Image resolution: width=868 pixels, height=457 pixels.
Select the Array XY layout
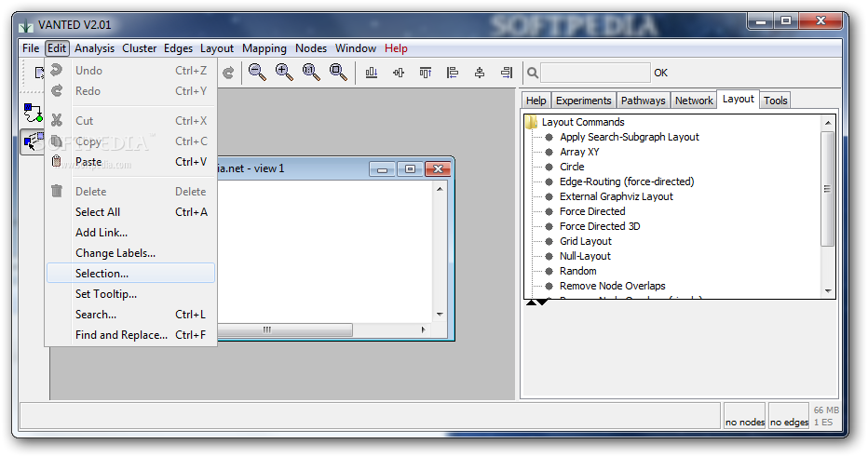579,152
